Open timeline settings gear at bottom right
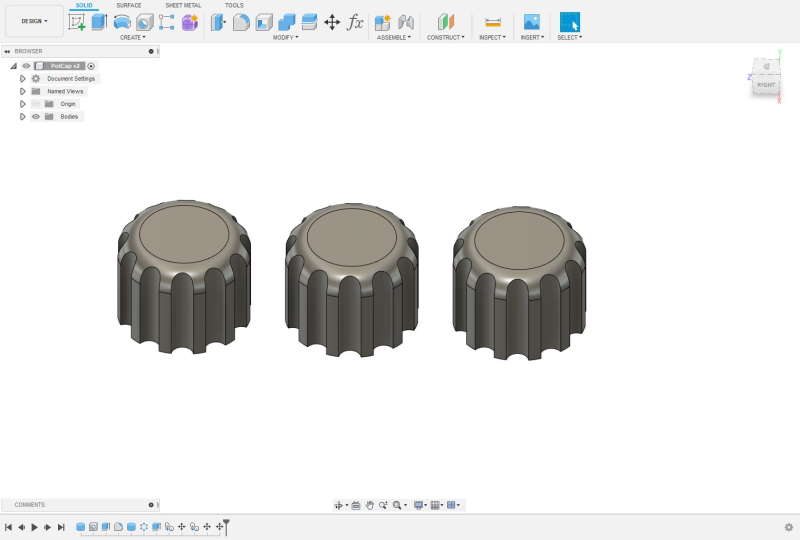The width and height of the screenshot is (800, 540). click(789, 527)
